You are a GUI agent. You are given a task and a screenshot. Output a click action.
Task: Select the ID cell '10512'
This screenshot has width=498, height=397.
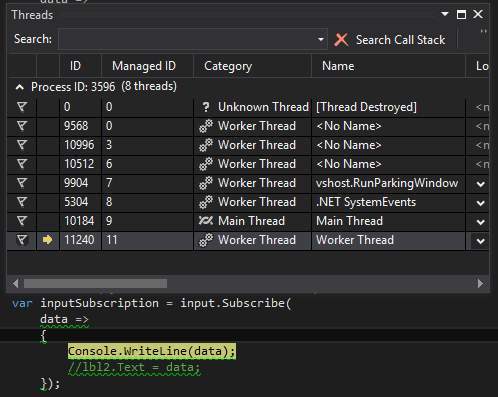(80, 164)
